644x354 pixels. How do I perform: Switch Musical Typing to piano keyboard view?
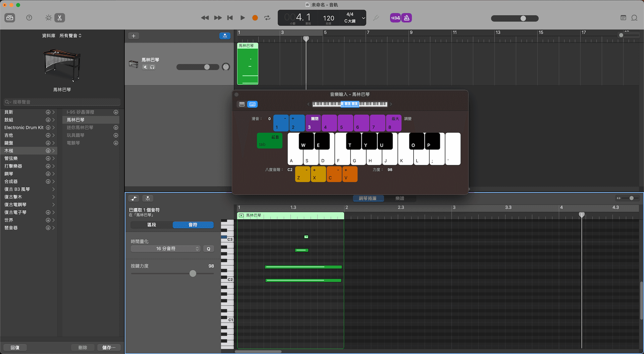tap(242, 104)
